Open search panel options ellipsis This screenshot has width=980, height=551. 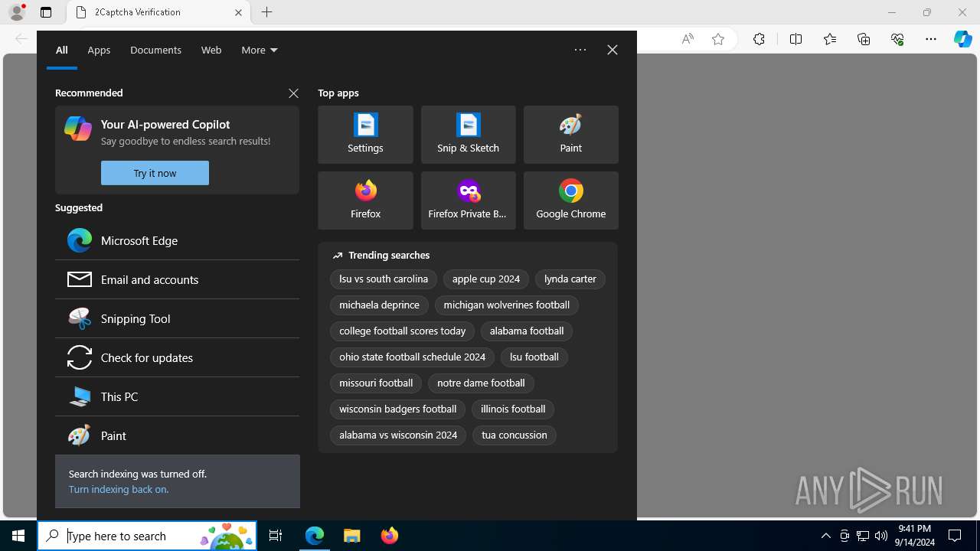click(x=580, y=50)
